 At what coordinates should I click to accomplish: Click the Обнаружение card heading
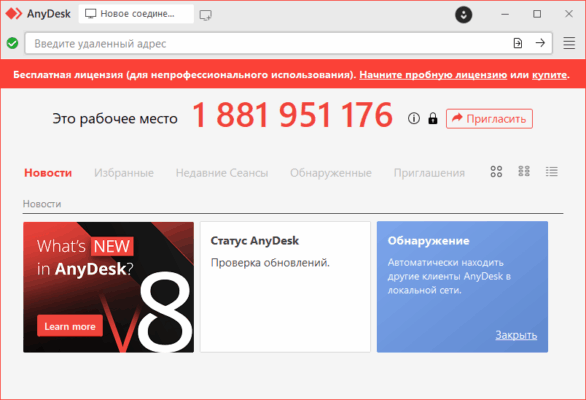tap(428, 241)
